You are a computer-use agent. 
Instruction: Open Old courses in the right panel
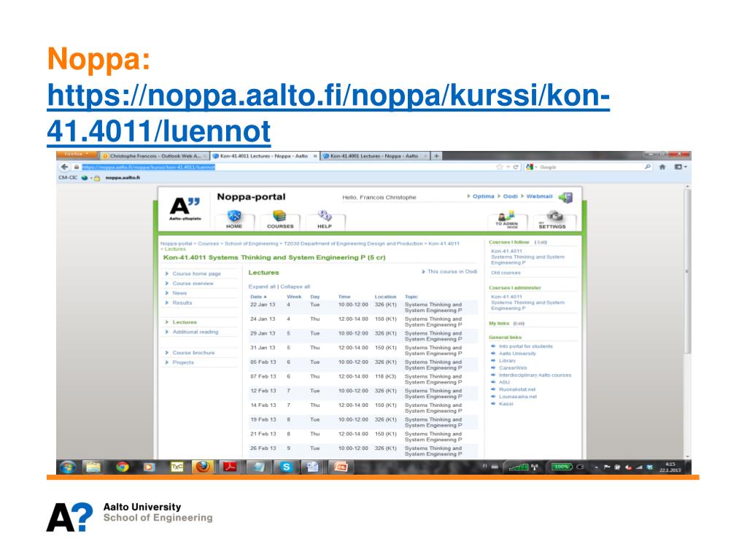pos(506,273)
